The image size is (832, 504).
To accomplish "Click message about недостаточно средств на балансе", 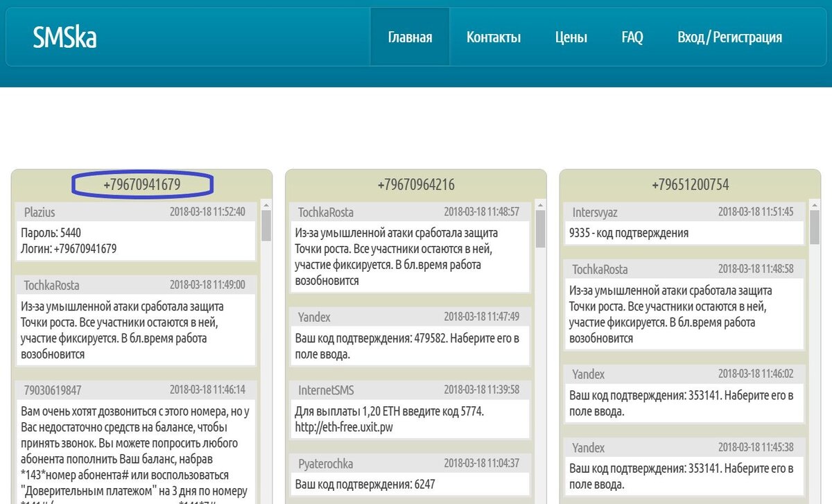I will pyautogui.click(x=136, y=452).
